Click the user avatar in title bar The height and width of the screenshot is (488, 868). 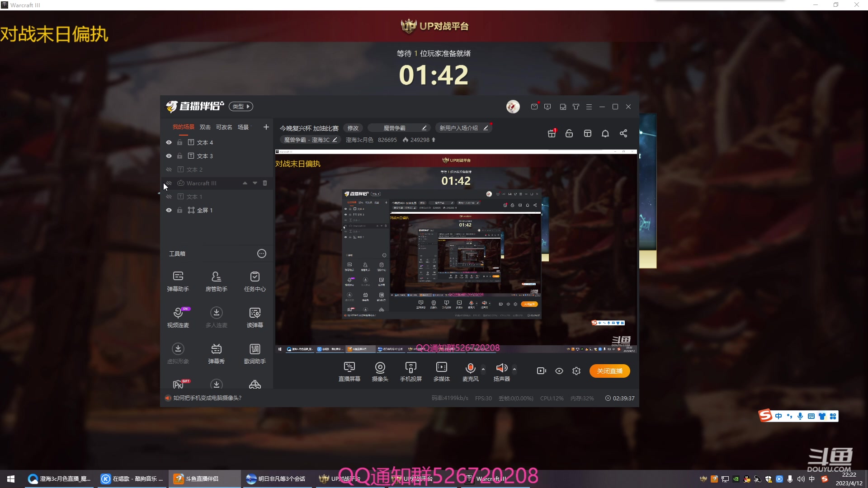pyautogui.click(x=513, y=107)
